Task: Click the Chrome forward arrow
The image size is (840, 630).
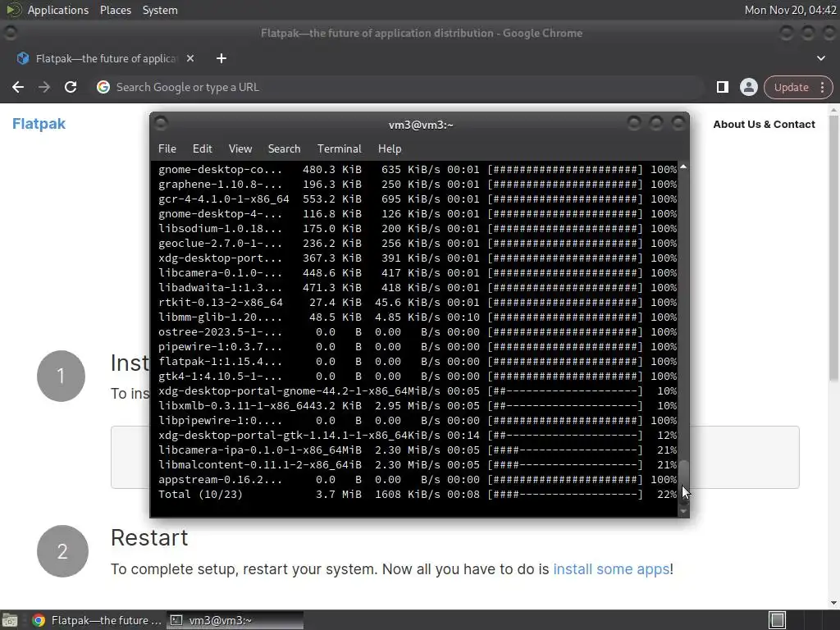Action: 44,87
